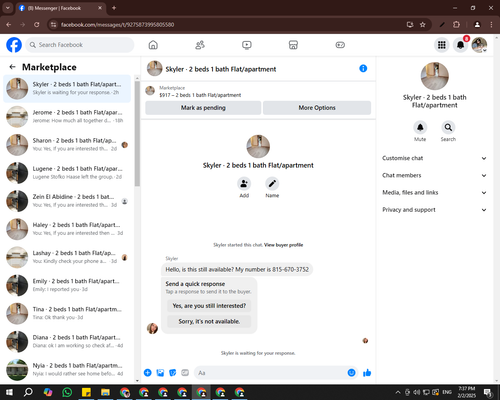Open taskbar search magnifier
500x400 pixels.
tap(28, 392)
